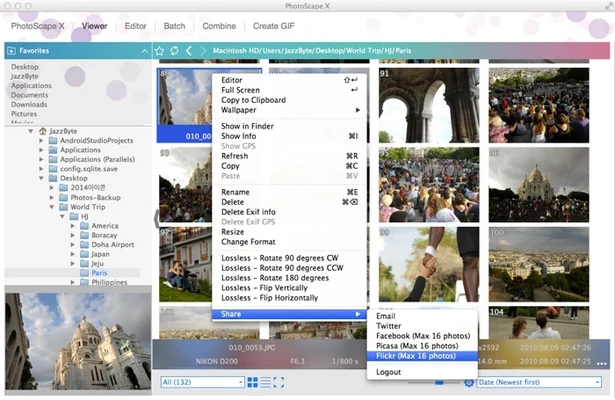Viewport: 615px width, 400px height.
Task: Click the Sacré-Cœur preview image
Action: 78,341
